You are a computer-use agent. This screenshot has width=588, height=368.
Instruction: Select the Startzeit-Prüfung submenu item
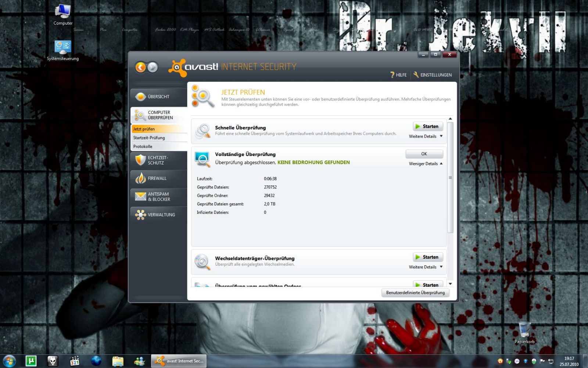149,138
